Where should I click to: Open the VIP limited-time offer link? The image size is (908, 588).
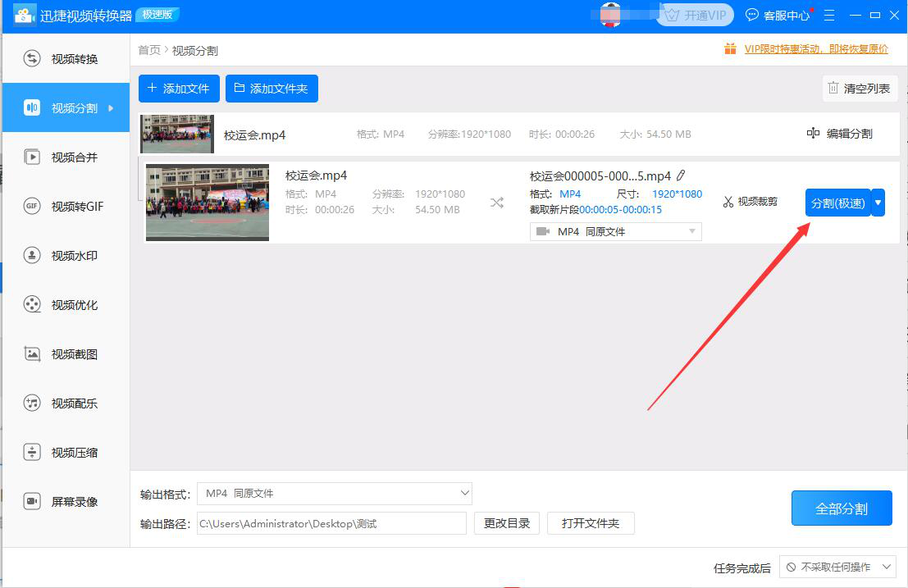(815, 49)
